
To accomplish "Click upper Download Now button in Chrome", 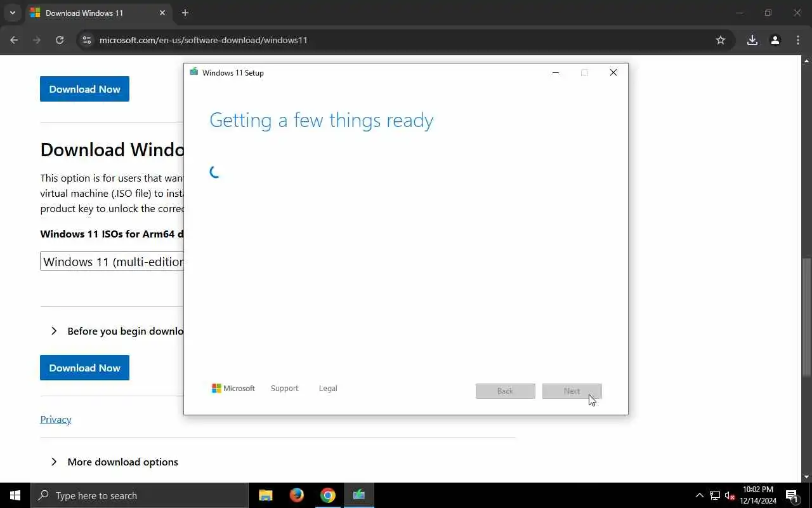I will tap(84, 89).
